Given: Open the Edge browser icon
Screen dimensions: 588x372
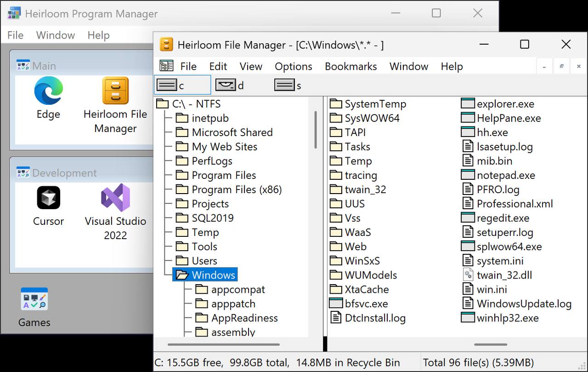Looking at the screenshot, I should [48, 91].
